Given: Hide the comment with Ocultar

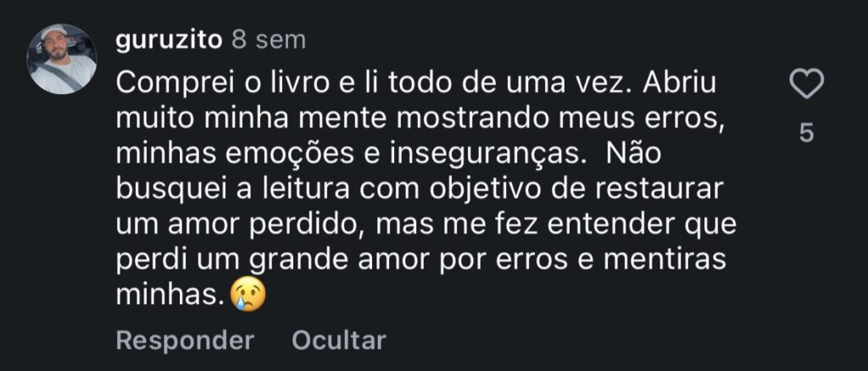Looking at the screenshot, I should click(339, 341).
